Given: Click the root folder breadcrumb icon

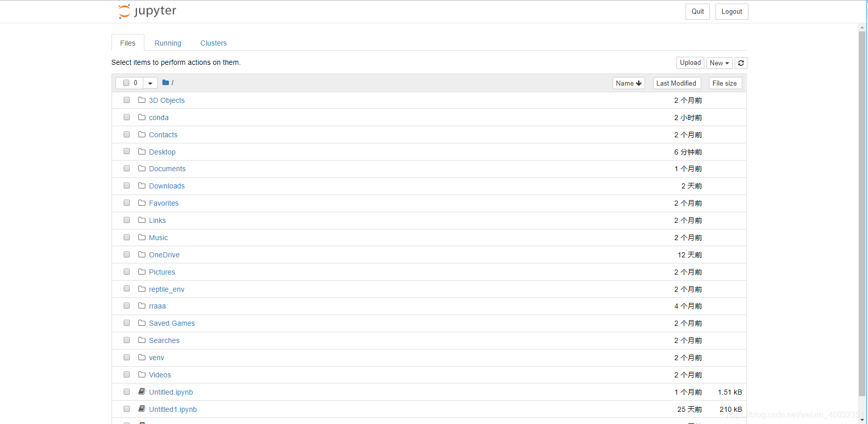Looking at the screenshot, I should coord(166,83).
